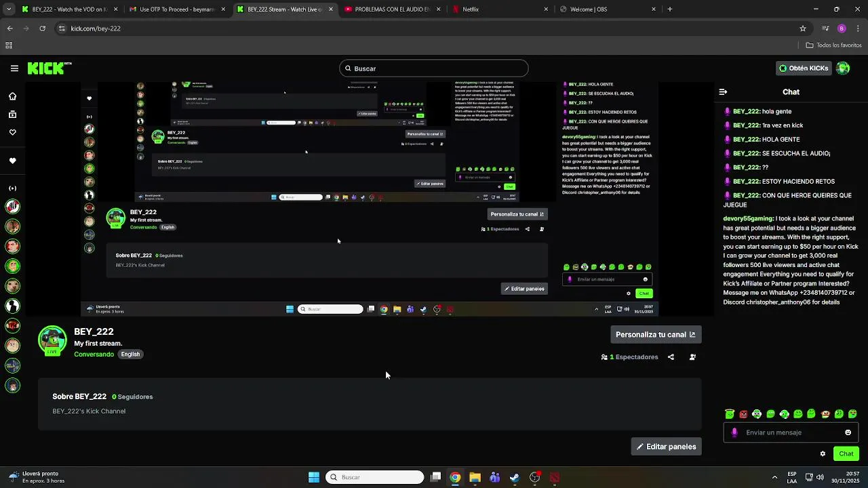Screen dimensions: 868x488
Task: Open File Explorer from taskbar
Action: pos(475,477)
